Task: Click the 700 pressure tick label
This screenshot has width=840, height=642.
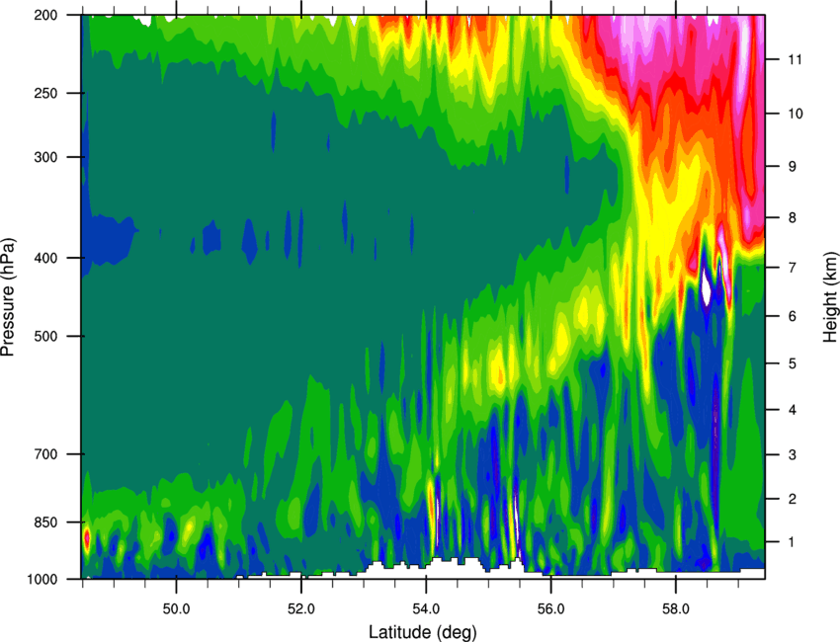Action: pyautogui.click(x=46, y=454)
